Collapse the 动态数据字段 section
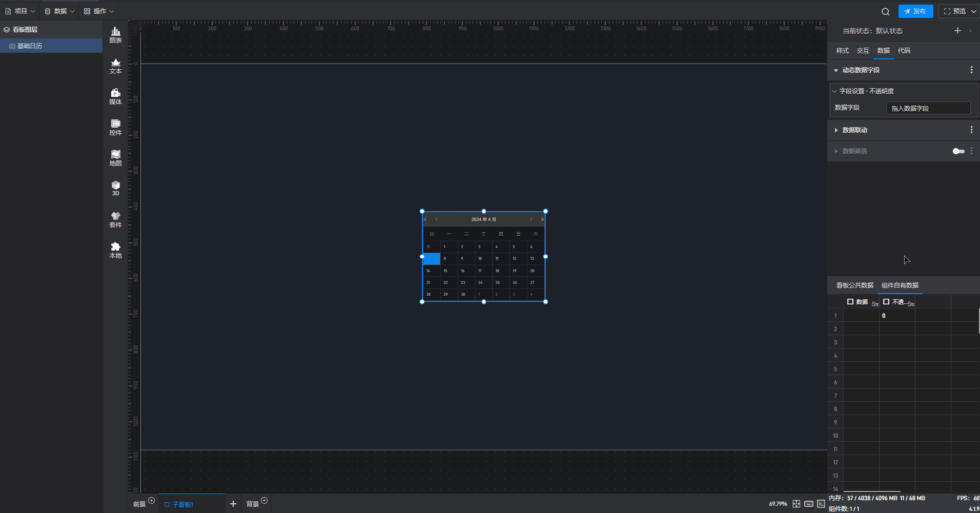The width and height of the screenshot is (980, 513). pyautogui.click(x=836, y=70)
